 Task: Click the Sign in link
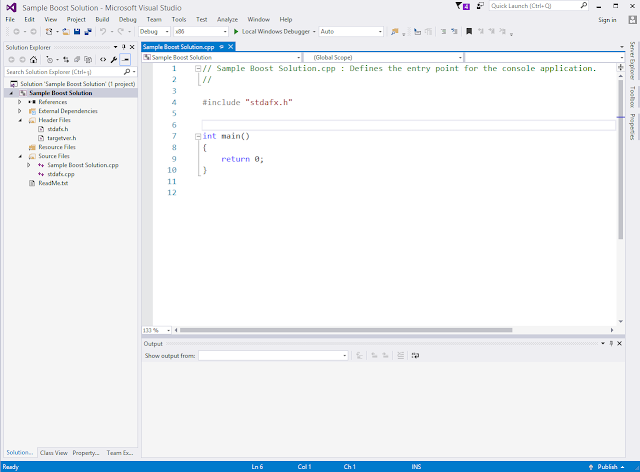click(x=607, y=20)
